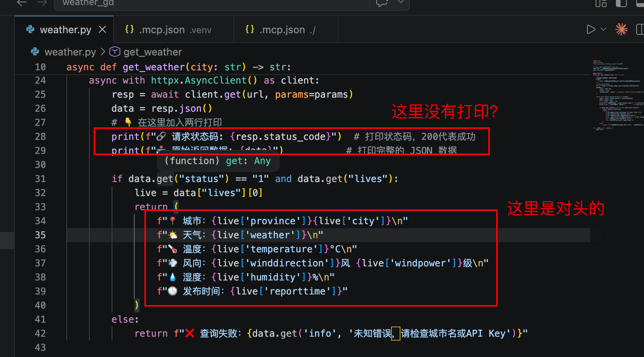The height and width of the screenshot is (357, 644).
Task: Click the red X emoji on line 42
Action: 190,333
